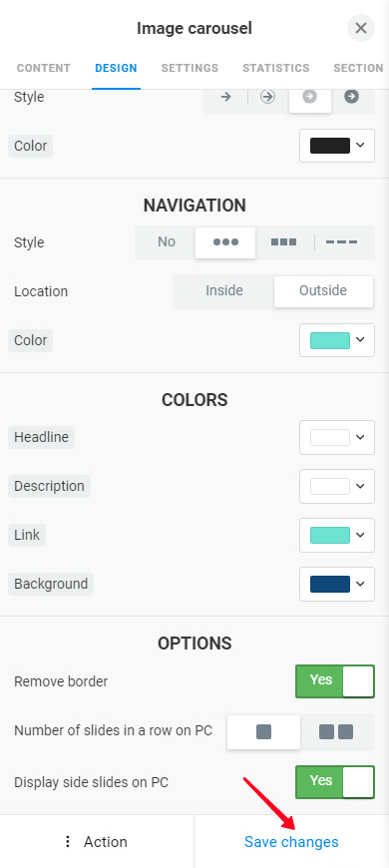Select No navigation style
This screenshot has width=389, height=868.
click(x=167, y=242)
